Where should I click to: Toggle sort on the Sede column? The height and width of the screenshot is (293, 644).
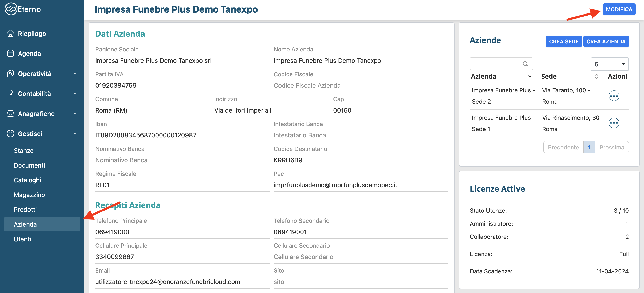pyautogui.click(x=596, y=77)
